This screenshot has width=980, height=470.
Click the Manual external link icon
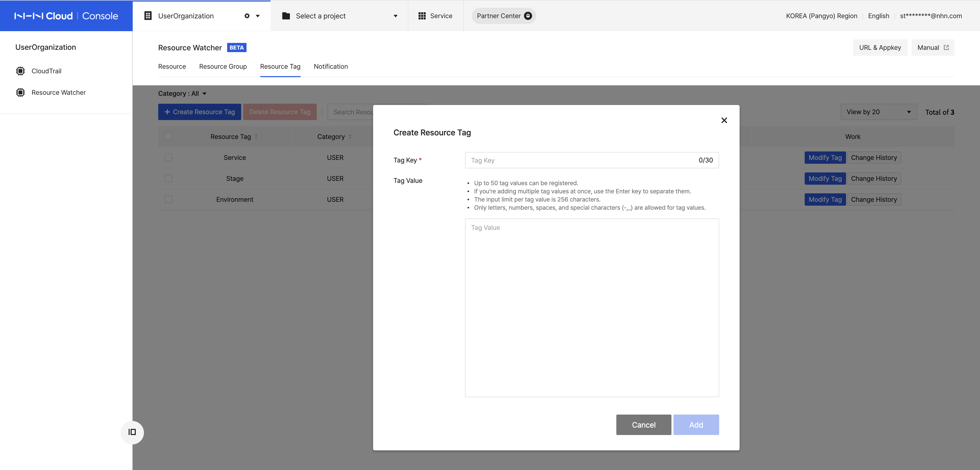click(x=946, y=48)
